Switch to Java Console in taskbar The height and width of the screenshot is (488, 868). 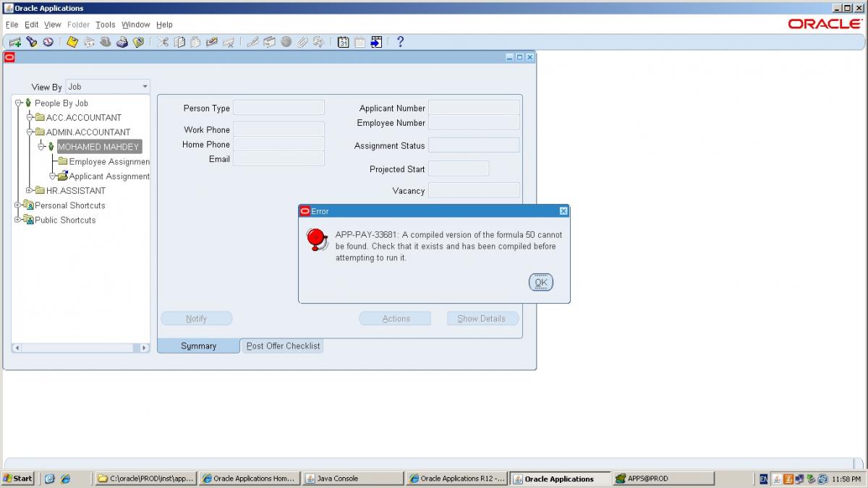[x=352, y=479]
